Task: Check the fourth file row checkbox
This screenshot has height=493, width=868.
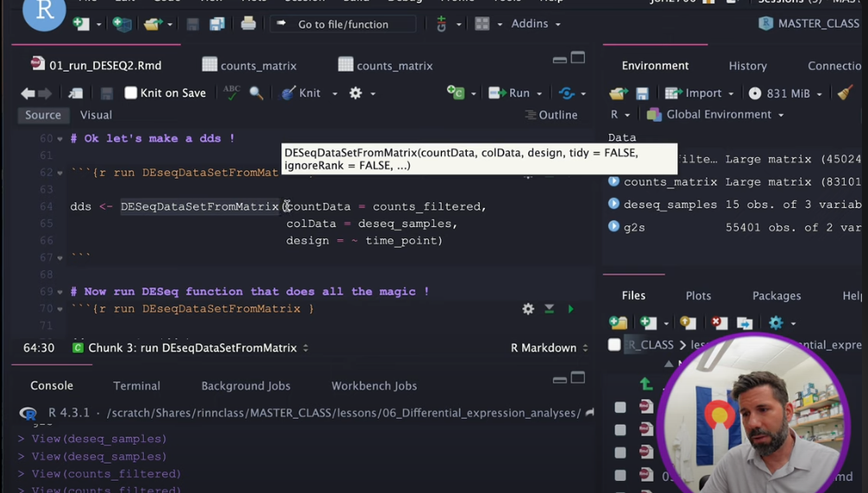Action: coord(620,475)
